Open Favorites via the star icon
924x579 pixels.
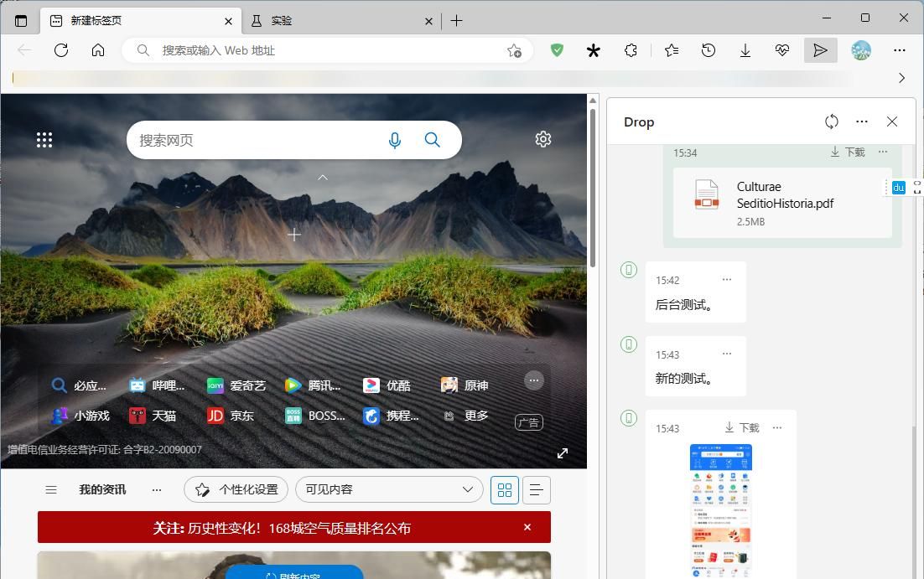[x=671, y=50]
